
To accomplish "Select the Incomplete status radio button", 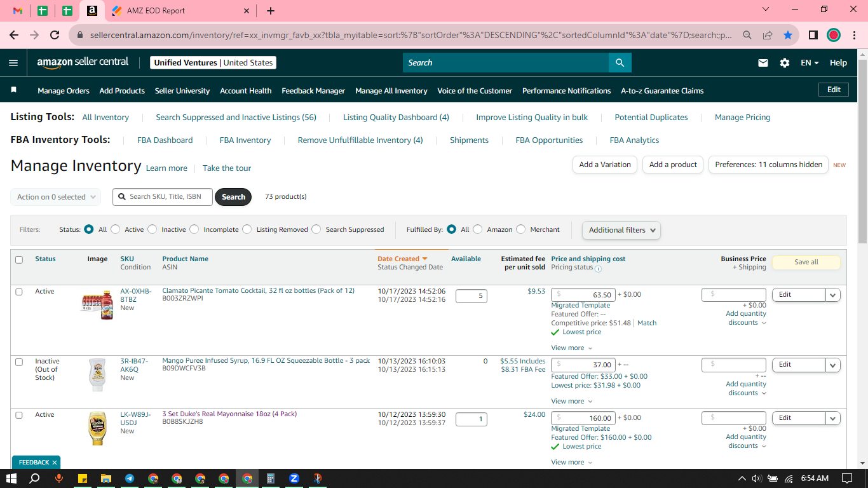I will 194,229.
